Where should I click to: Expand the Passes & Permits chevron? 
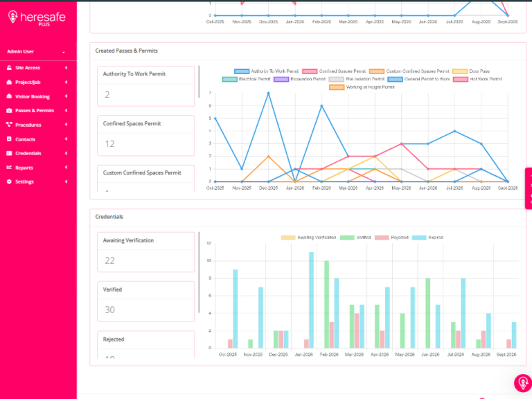coord(66,111)
